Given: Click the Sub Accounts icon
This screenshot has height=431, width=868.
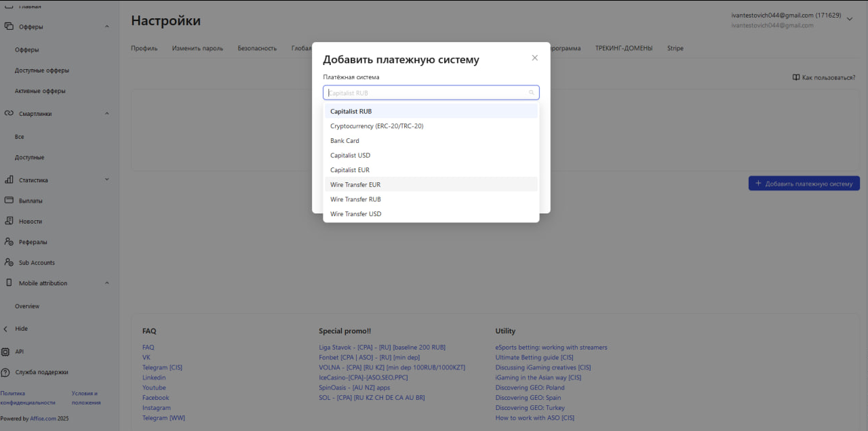Looking at the screenshot, I should tap(9, 262).
